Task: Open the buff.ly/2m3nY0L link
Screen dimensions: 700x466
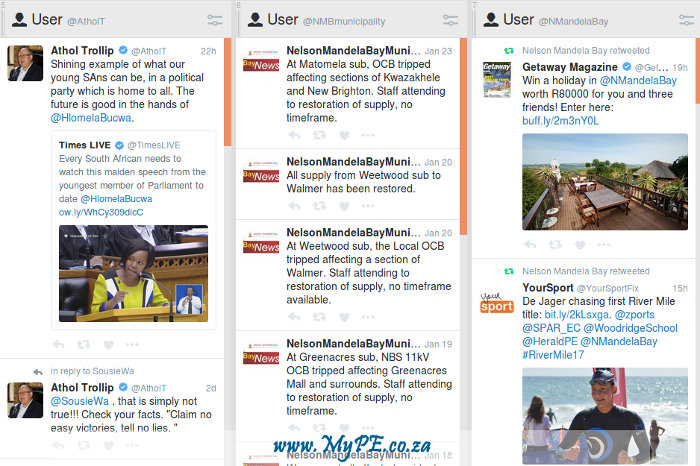Action: 560,121
